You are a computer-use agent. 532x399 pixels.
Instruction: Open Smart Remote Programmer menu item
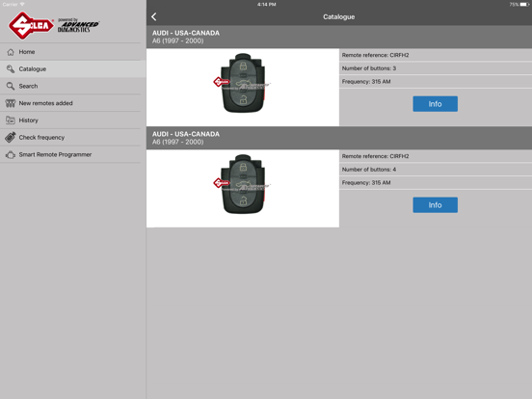point(70,155)
